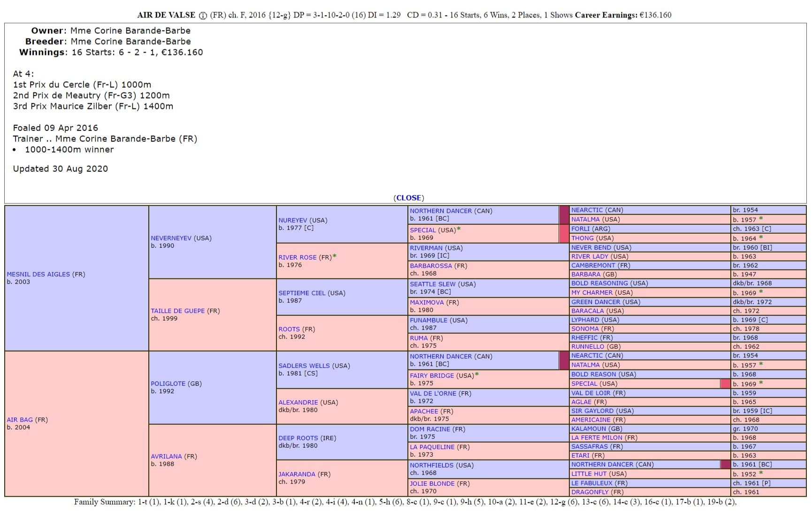812x513 pixels.
Task: Open AIR BAG pedigree link
Action: point(20,420)
